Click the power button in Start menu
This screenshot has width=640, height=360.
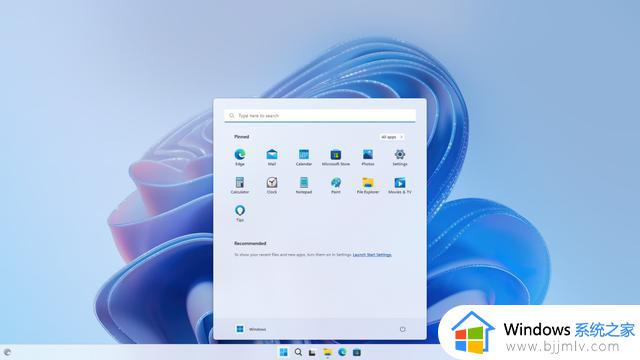(402, 329)
